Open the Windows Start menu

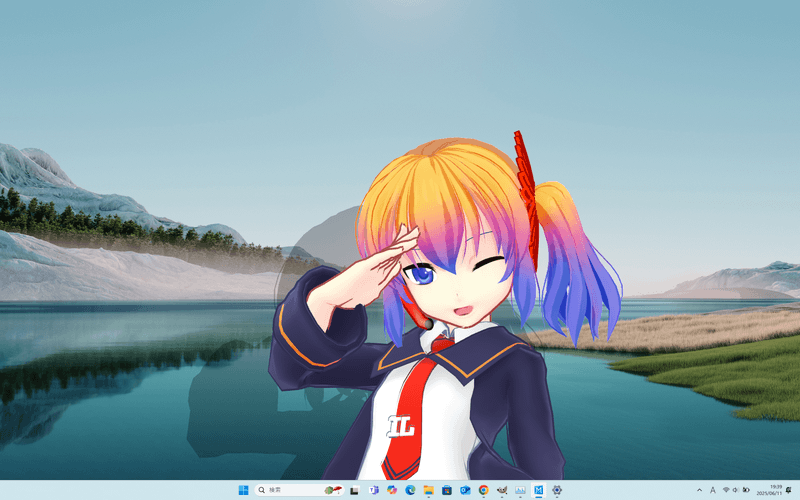[x=243, y=490]
